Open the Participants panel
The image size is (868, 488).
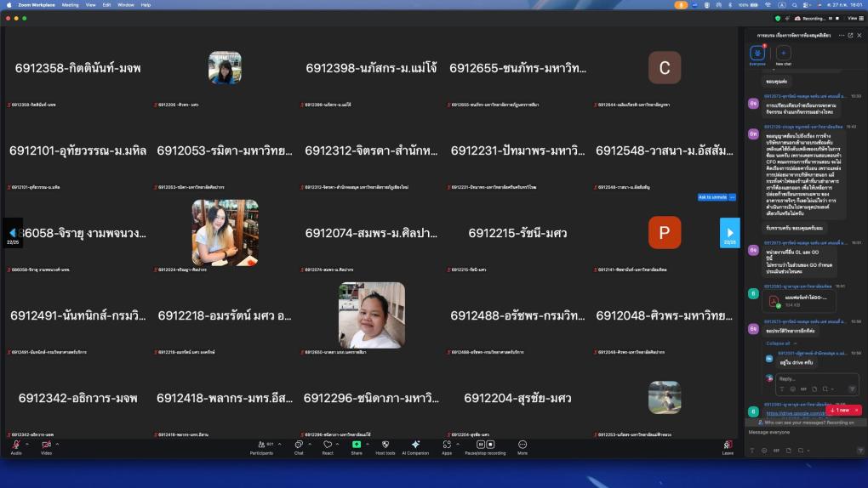[x=265, y=445]
